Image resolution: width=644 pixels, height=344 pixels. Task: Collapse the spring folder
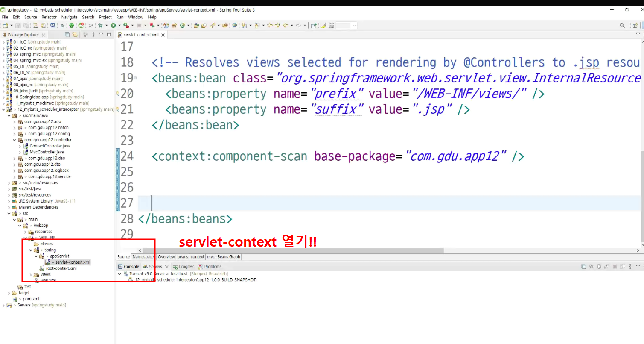30,250
